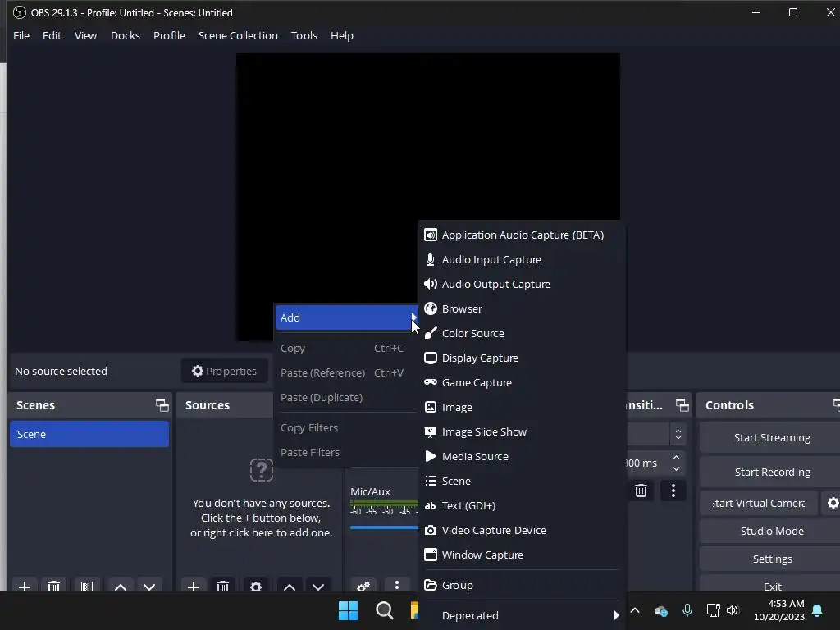Open the Scene Collection menu
This screenshot has width=840, height=630.
[238, 36]
